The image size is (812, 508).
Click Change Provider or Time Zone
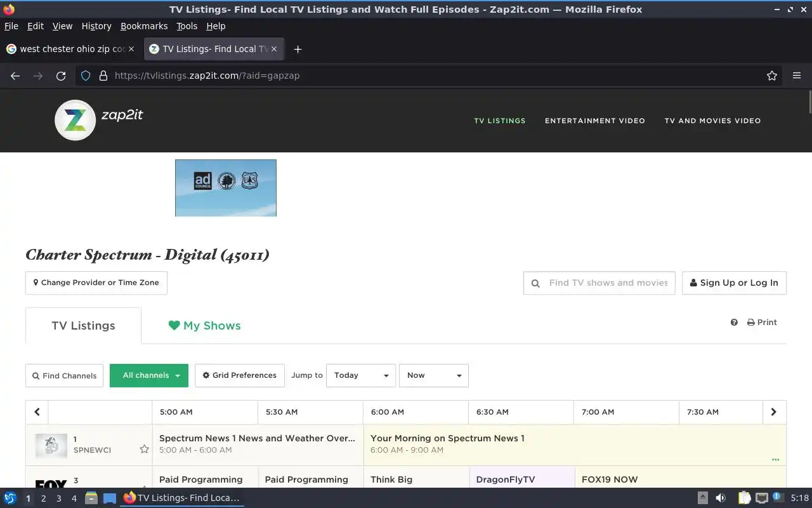tap(96, 283)
